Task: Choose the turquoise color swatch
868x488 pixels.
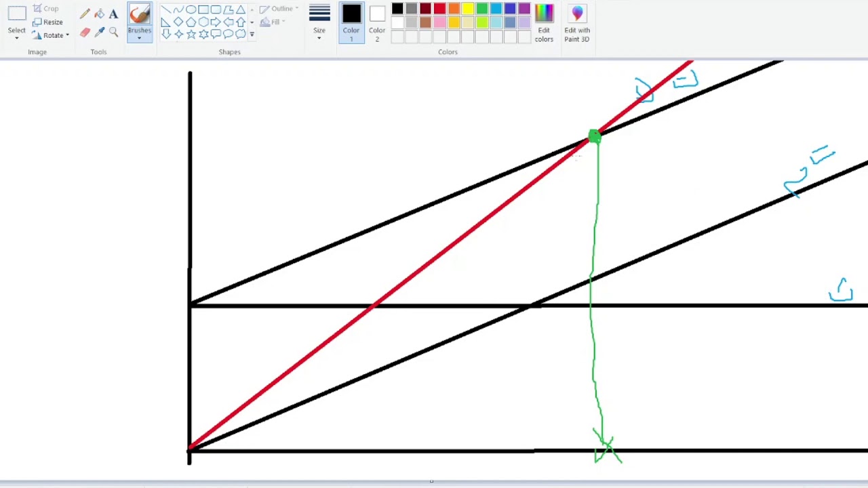Action: pos(496,8)
